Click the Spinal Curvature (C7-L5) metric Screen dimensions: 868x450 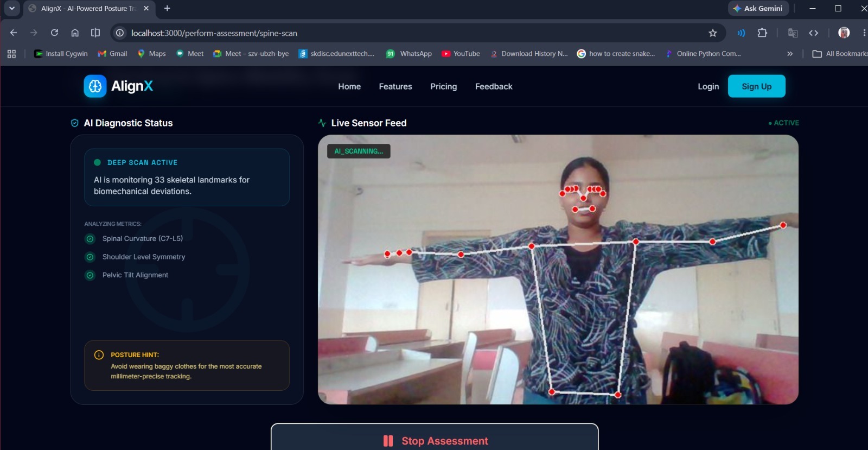[142, 239]
